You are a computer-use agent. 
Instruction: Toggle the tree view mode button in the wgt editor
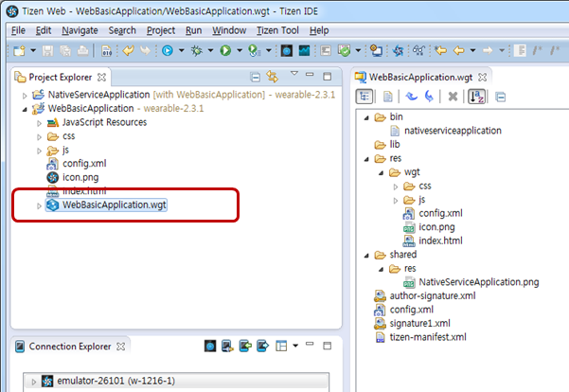[x=364, y=97]
